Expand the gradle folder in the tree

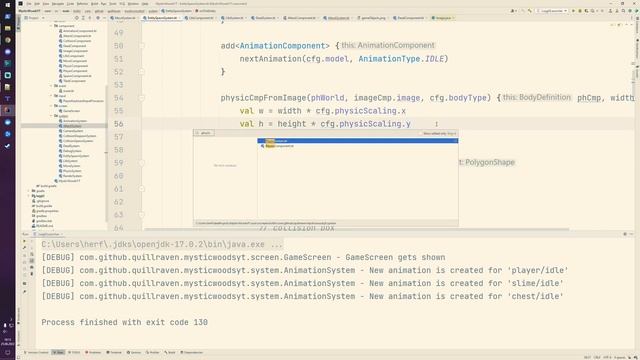coord(29,191)
